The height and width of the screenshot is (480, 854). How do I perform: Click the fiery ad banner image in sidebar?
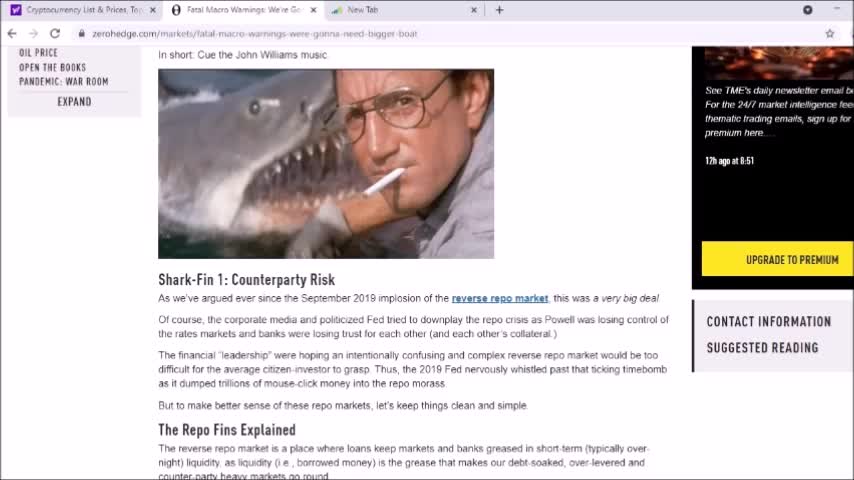coord(779,63)
